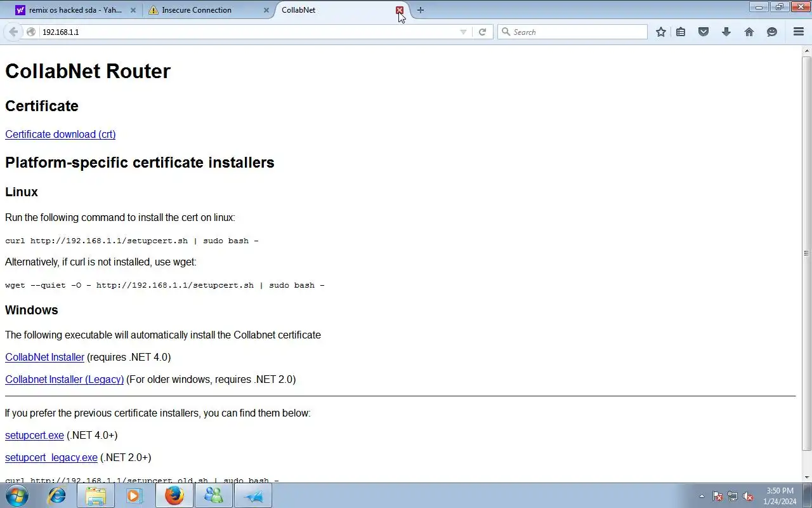Click the page vertical scrollbar

click(806, 253)
